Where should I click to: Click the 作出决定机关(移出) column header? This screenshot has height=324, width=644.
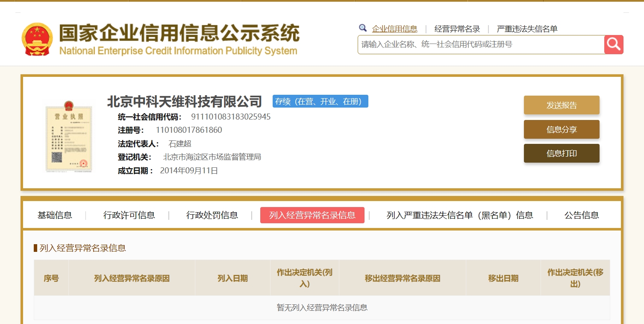(576, 278)
